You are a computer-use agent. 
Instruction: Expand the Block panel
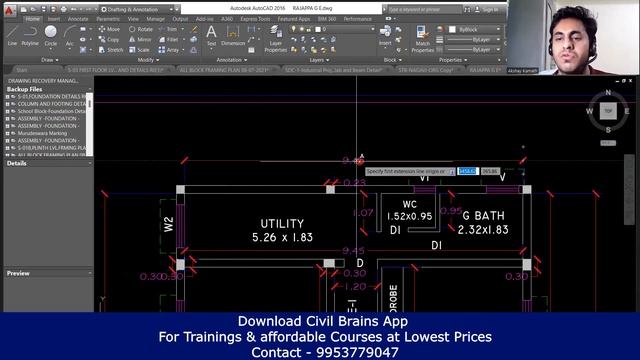[x=392, y=60]
